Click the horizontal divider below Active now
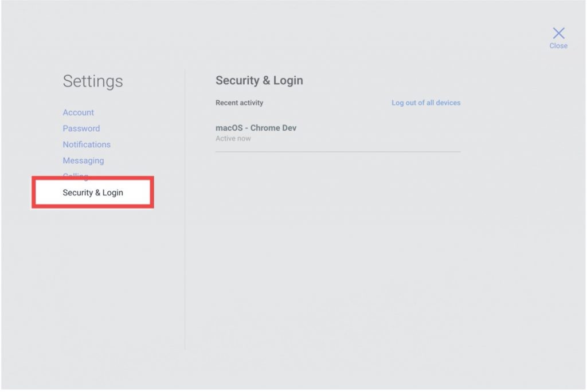The image size is (587, 392). tap(338, 152)
